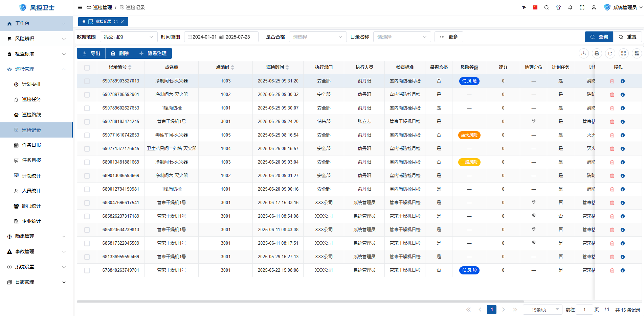644x316 pixels.
Task: Open the column settings grid icon
Action: point(637,53)
